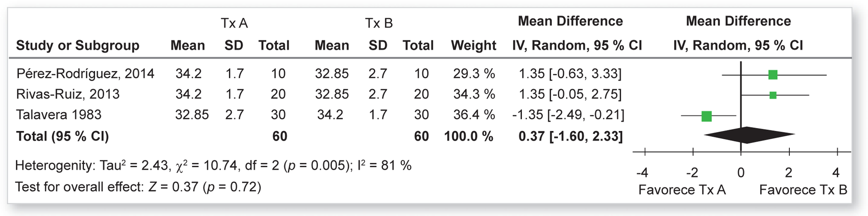This screenshot has width=868, height=216.
Task: Click the Study or Subgroup column header
Action: click(x=78, y=45)
